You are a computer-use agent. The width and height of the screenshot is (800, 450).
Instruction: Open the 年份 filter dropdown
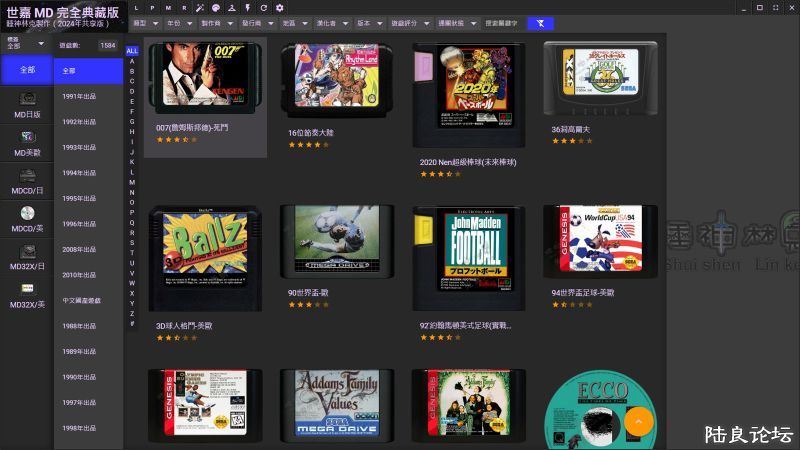point(180,23)
